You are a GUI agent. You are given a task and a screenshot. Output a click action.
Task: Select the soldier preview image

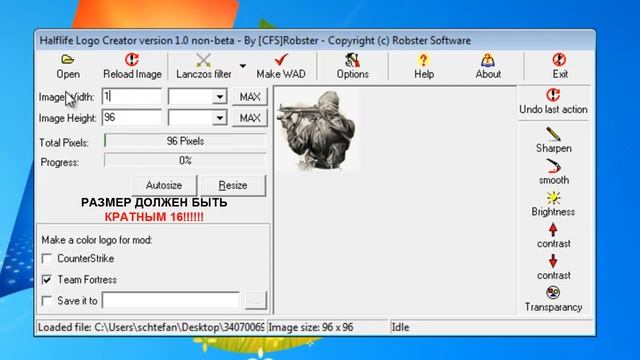click(317, 130)
